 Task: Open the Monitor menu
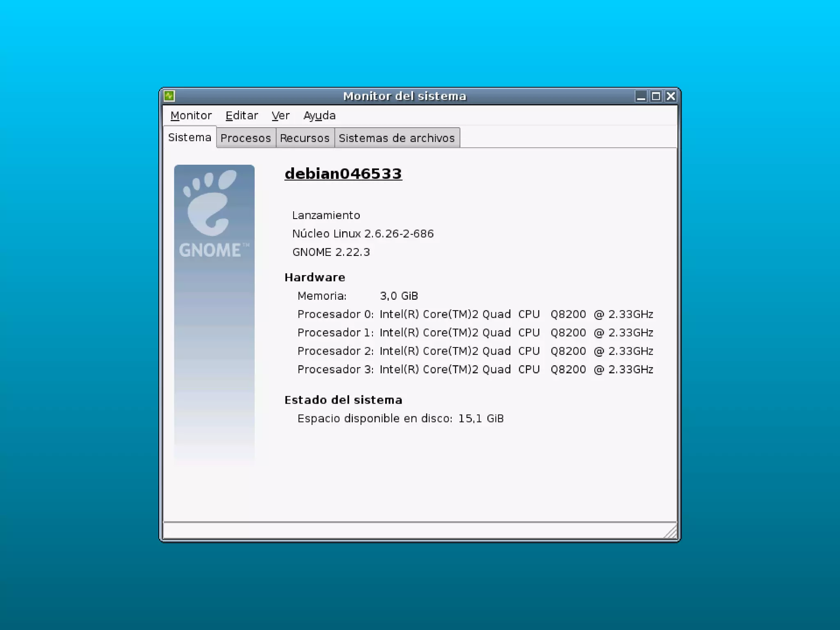(191, 116)
